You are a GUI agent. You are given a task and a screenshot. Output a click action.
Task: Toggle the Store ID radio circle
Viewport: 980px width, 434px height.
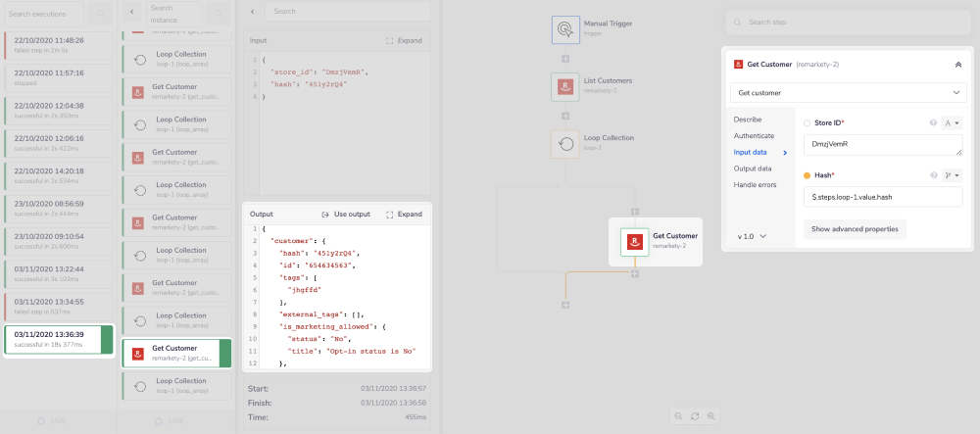pyautogui.click(x=807, y=123)
